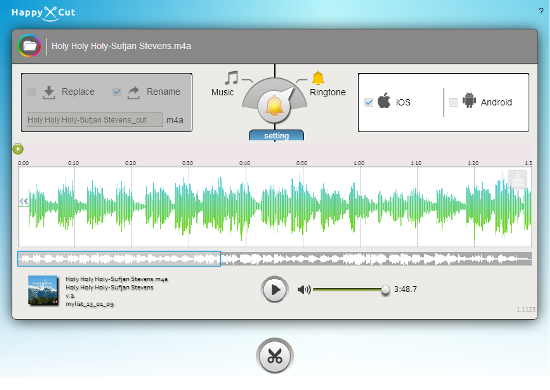Viewport: 550px width, 390px height.
Task: Open the setting tab
Action: point(276,135)
